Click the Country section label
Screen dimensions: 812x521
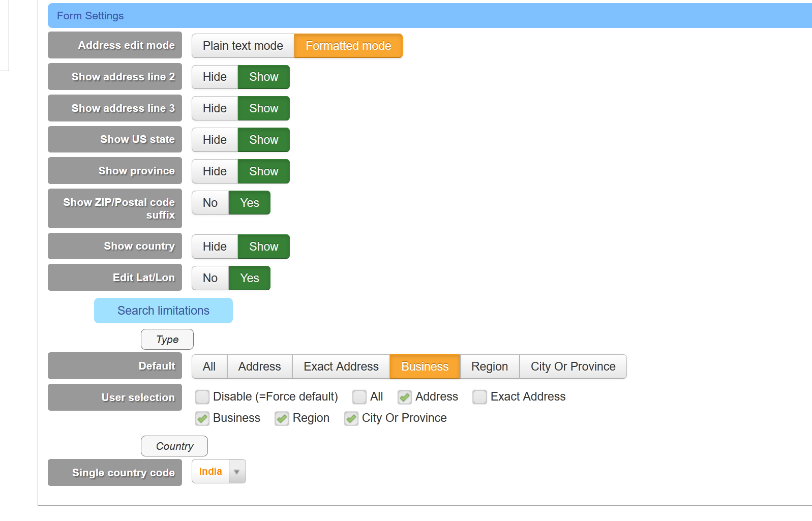pyautogui.click(x=174, y=446)
